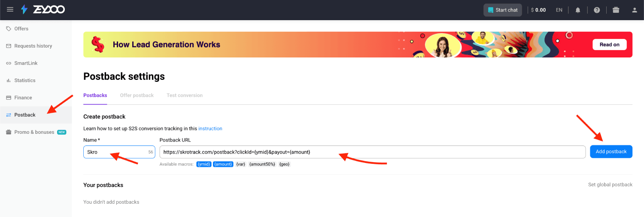Click the "You didn't add postbacks" text
Viewport: 644px width, 217px height.
pos(111,202)
